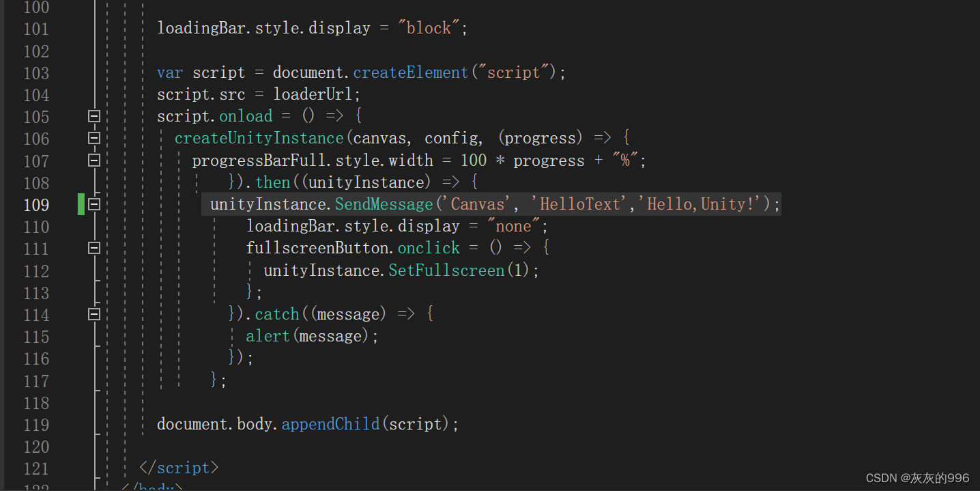Select line number 119 in the margin

click(36, 424)
